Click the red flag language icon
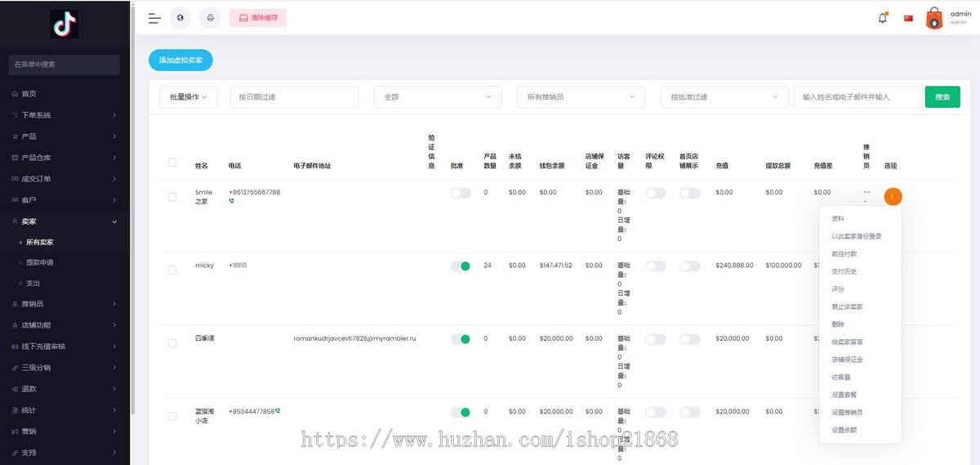Screen dimensions: 980x465 point(908,18)
